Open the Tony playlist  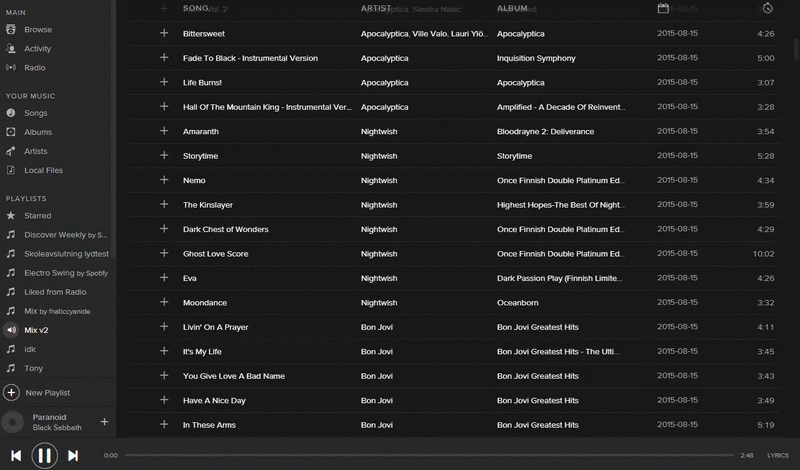point(33,368)
